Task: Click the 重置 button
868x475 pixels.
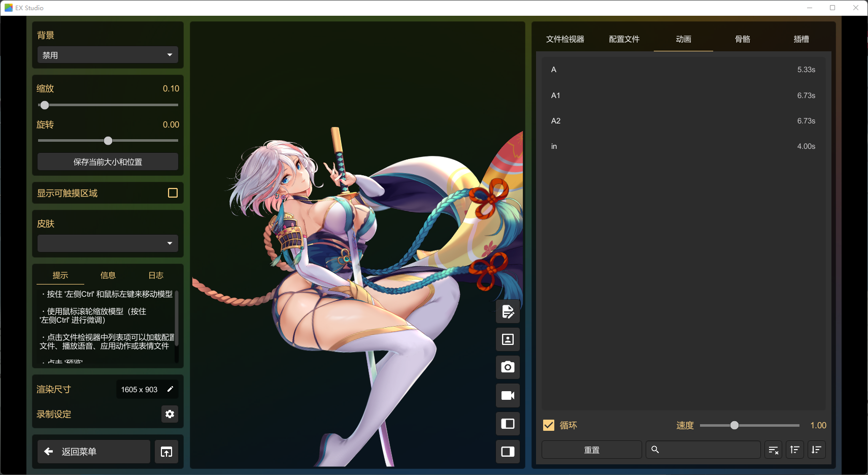Action: click(x=592, y=450)
